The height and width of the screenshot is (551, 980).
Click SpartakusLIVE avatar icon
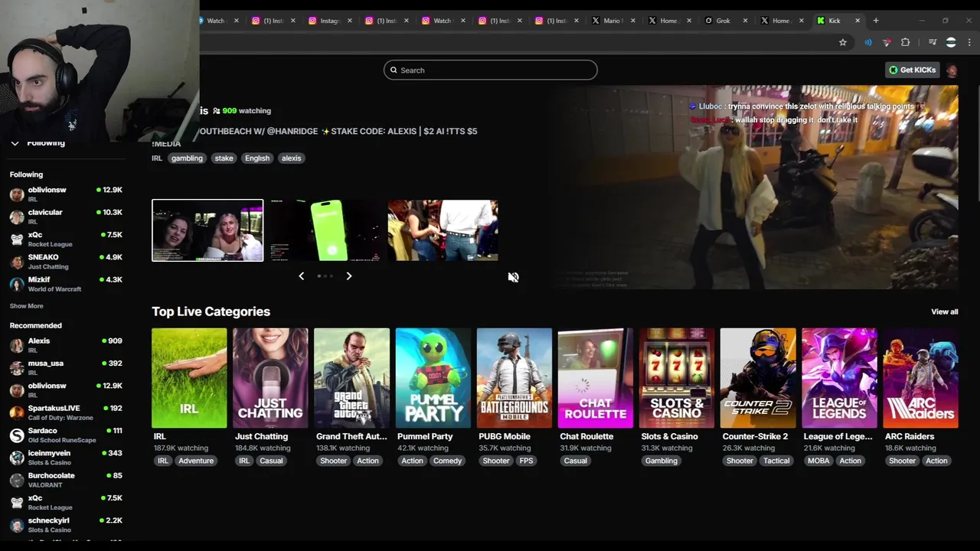(x=16, y=412)
